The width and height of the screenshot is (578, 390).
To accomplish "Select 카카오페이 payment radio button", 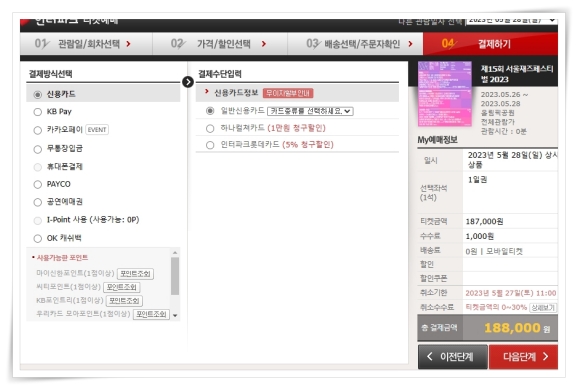I will point(37,130).
